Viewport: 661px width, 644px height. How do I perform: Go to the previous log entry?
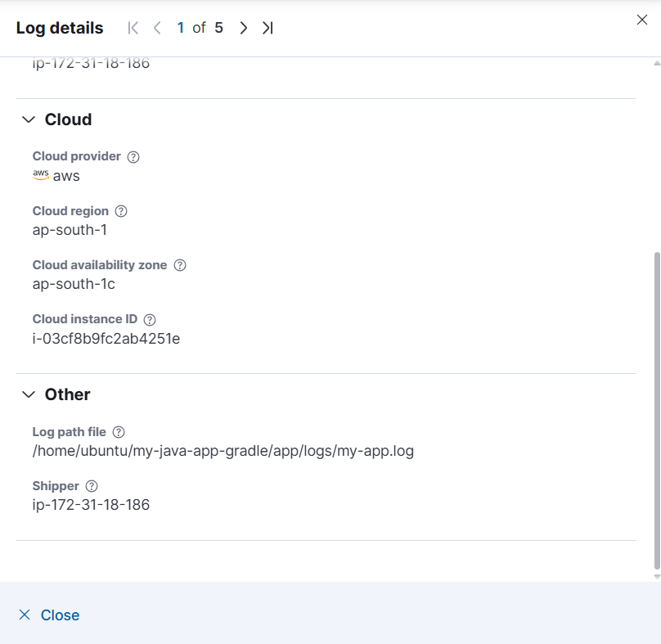click(x=157, y=28)
